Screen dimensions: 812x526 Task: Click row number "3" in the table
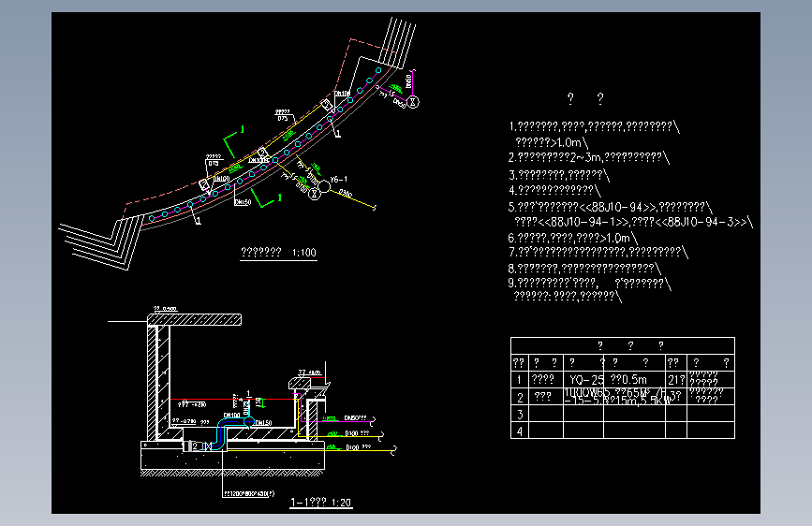[520, 415]
